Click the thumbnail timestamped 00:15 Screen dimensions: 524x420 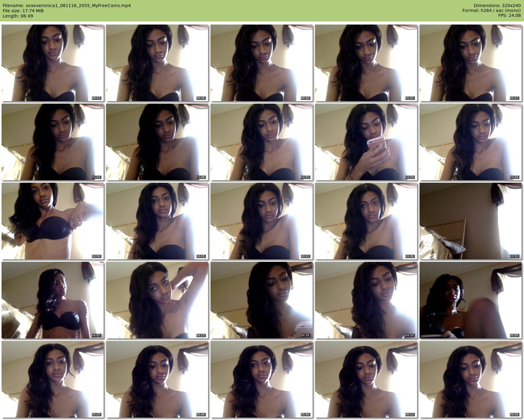tap(53, 63)
